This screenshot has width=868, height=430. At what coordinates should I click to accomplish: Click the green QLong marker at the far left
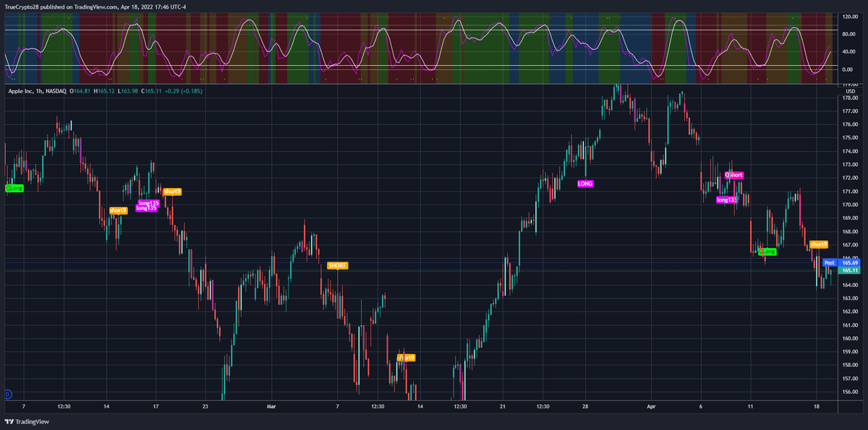[x=13, y=188]
